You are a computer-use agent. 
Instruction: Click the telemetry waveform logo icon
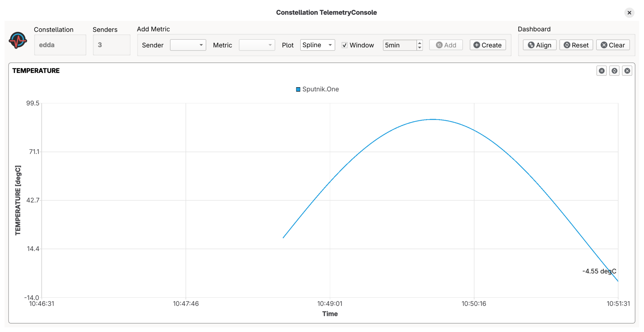point(18,40)
